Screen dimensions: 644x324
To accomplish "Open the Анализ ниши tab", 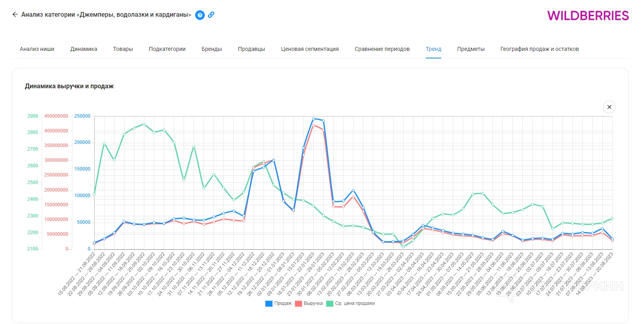I will click(37, 49).
